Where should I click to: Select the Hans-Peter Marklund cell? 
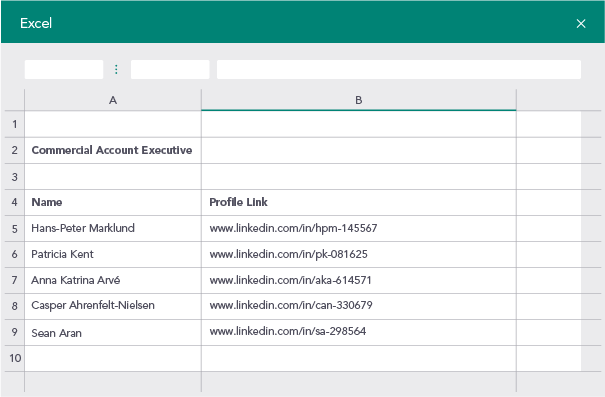tap(113, 228)
